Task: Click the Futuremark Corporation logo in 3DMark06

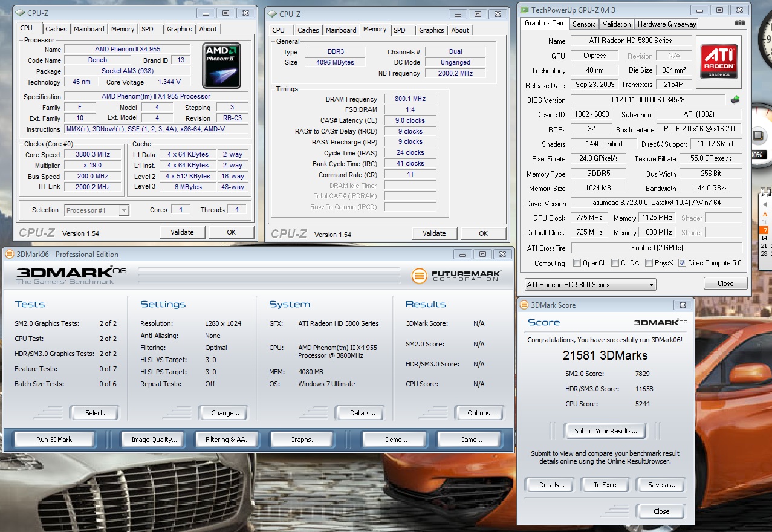Action: pyautogui.click(x=456, y=276)
